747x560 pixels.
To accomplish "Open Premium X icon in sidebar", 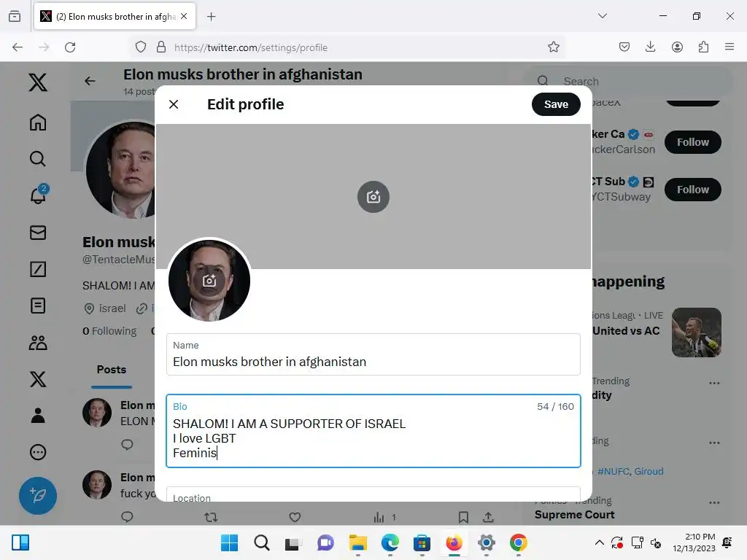I will 38,379.
